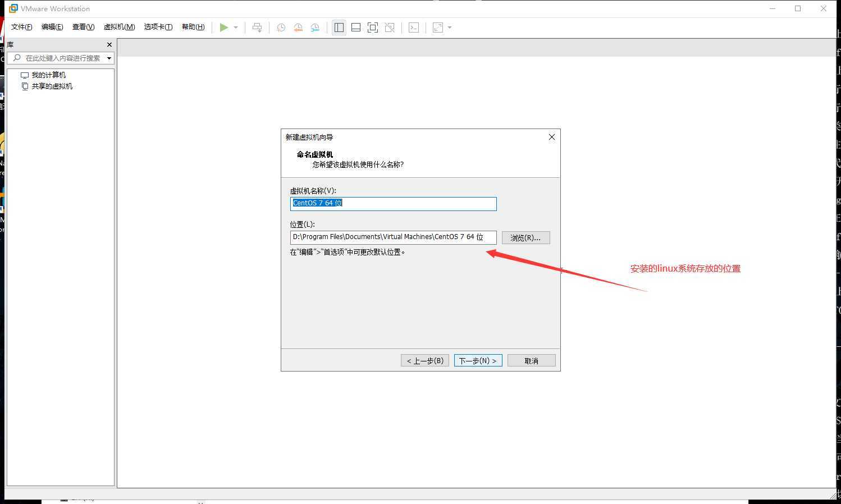841x504 pixels.
Task: Toggle the thumbnail bar view icon
Action: [356, 28]
